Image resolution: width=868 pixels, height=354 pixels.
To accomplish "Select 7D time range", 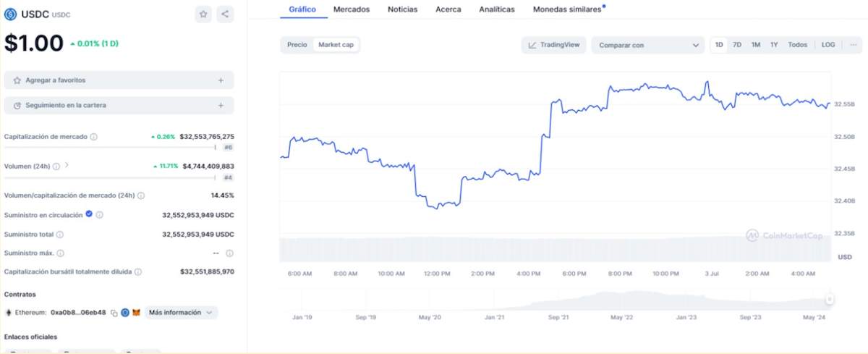I will click(x=737, y=45).
